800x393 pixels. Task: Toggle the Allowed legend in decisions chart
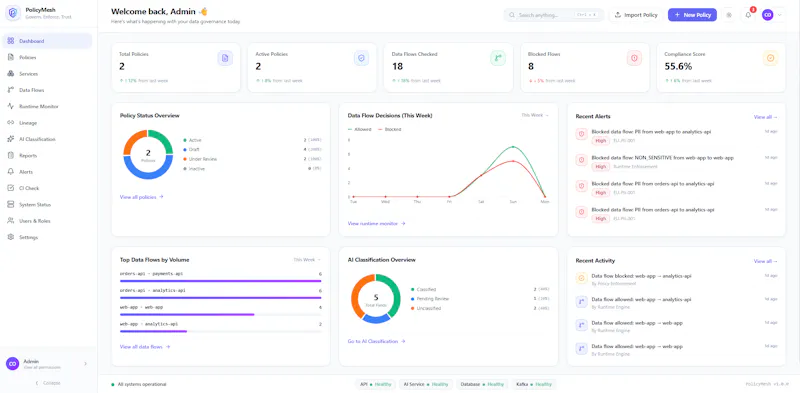[359, 129]
